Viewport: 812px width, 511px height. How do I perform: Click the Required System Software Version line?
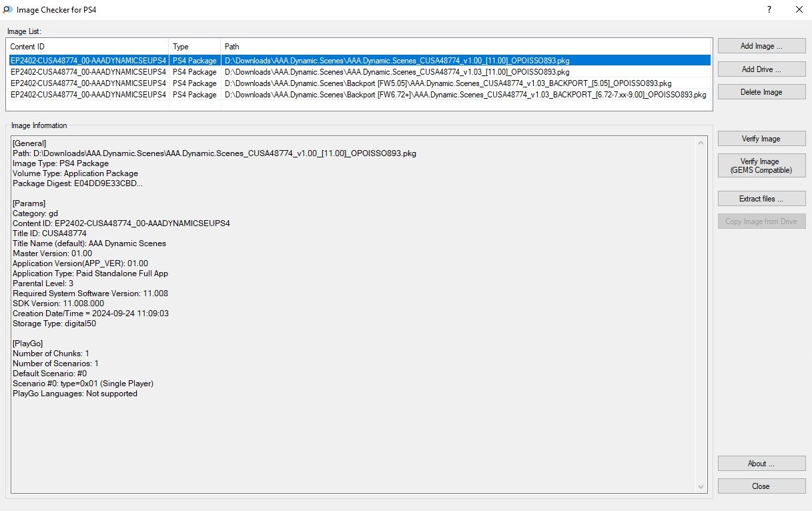click(x=90, y=294)
